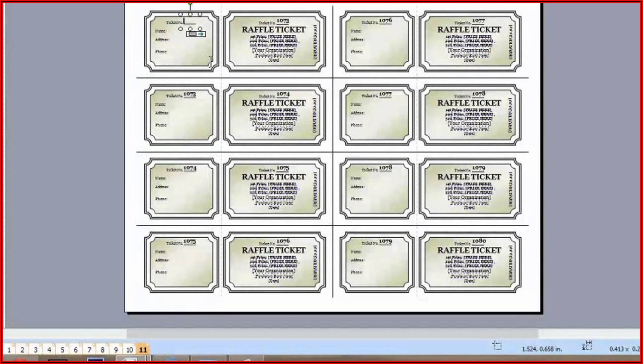The width and height of the screenshot is (643, 364).
Task: Click bottom-left handle of selected ticket number box
Action: (181, 29)
